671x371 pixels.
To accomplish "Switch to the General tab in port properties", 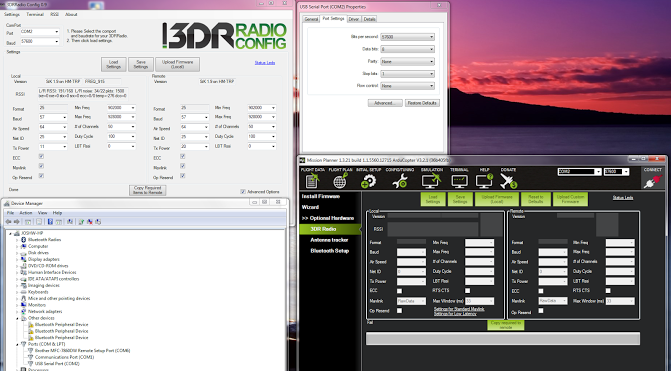I will (311, 19).
